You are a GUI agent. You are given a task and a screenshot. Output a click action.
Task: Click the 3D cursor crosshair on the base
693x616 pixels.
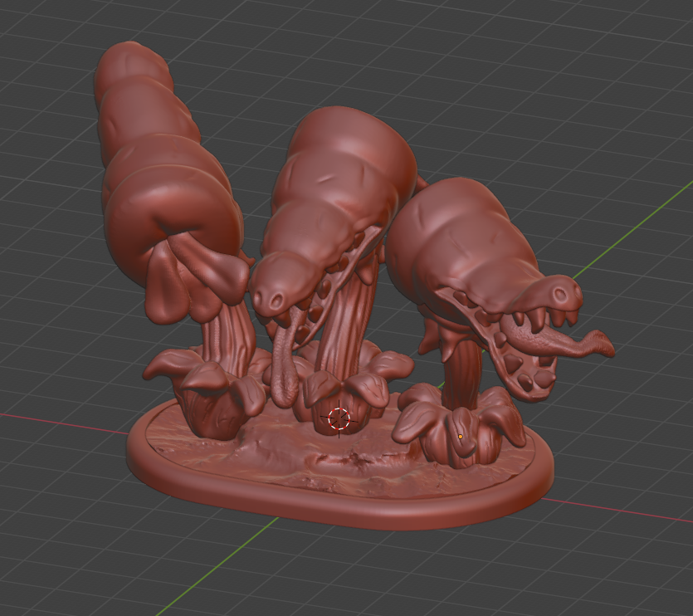(x=339, y=418)
